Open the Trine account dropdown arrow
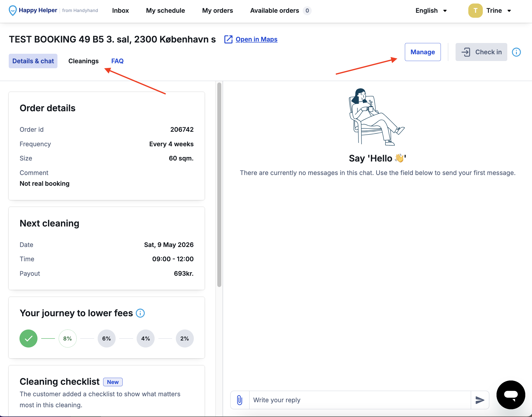The height and width of the screenshot is (417, 532). [x=509, y=11]
